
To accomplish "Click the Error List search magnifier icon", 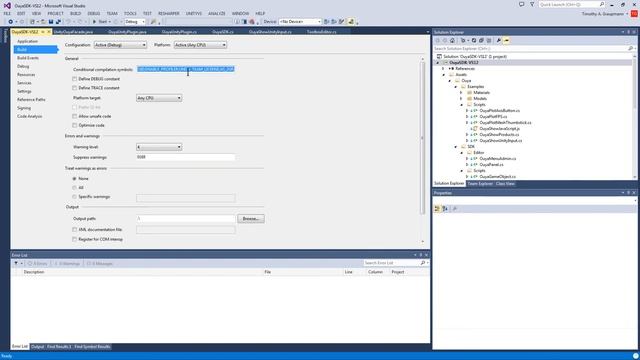I will 422,263.
